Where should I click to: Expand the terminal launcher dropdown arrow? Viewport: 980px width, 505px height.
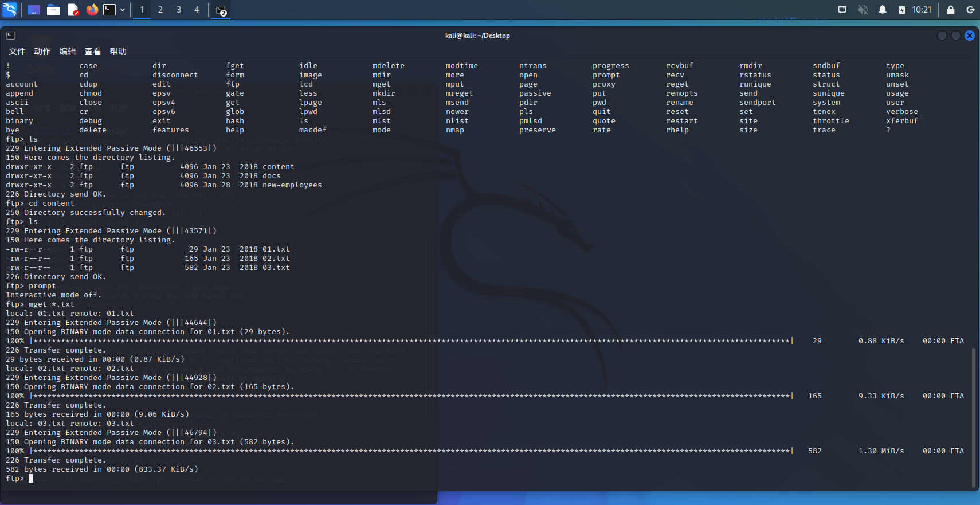tap(123, 10)
